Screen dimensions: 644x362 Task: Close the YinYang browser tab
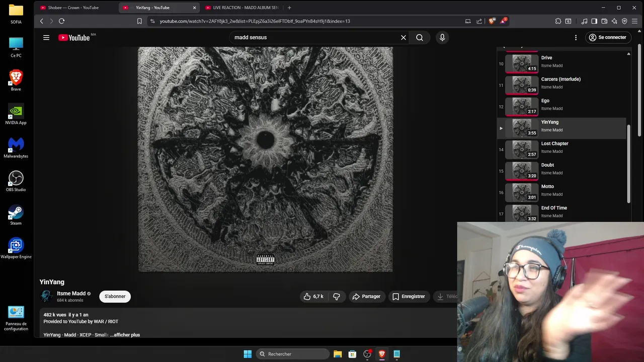(194, 8)
